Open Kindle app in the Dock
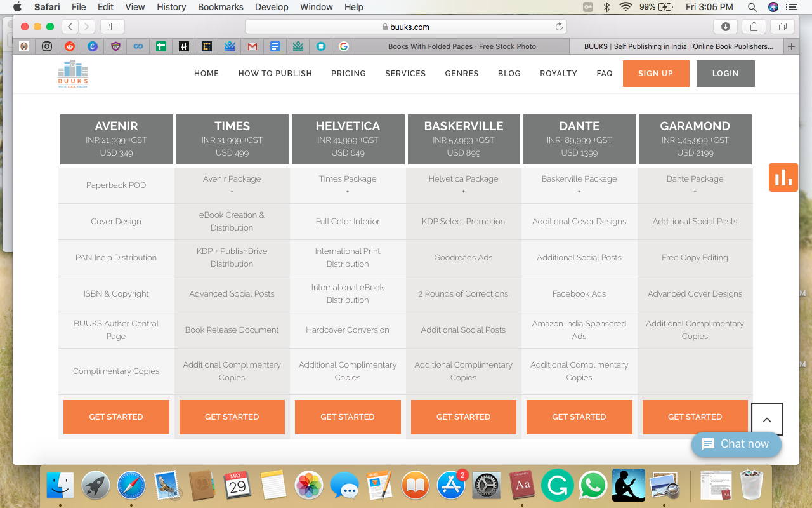Image resolution: width=812 pixels, height=508 pixels. (x=629, y=486)
